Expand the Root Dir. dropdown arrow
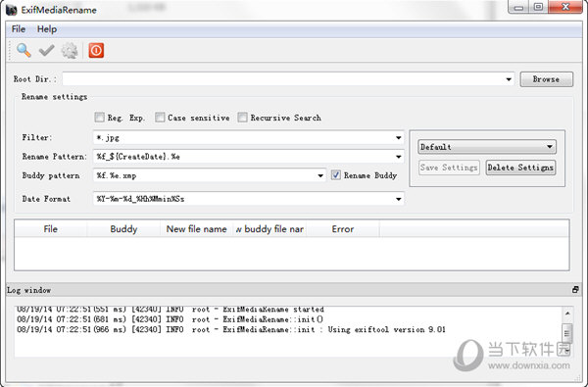Viewport: 588px width, 387px height. pos(509,79)
